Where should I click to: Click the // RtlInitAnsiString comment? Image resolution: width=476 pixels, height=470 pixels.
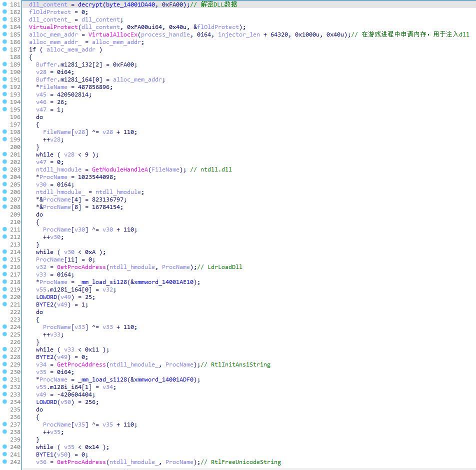(x=235, y=364)
